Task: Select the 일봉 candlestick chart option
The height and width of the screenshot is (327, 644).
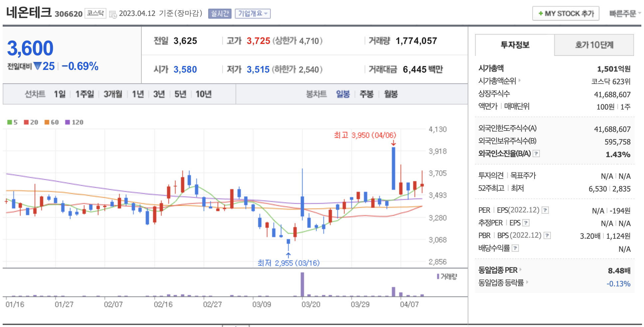Action: click(343, 94)
